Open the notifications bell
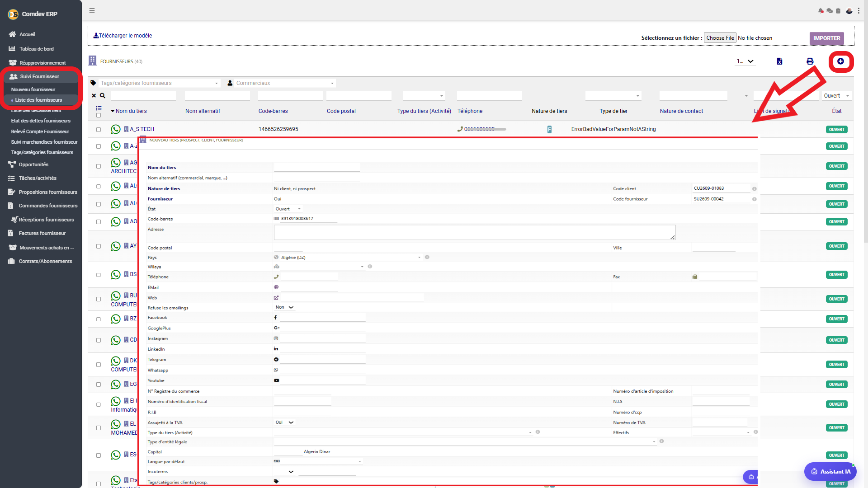Screen dimensions: 868x488 821,11
